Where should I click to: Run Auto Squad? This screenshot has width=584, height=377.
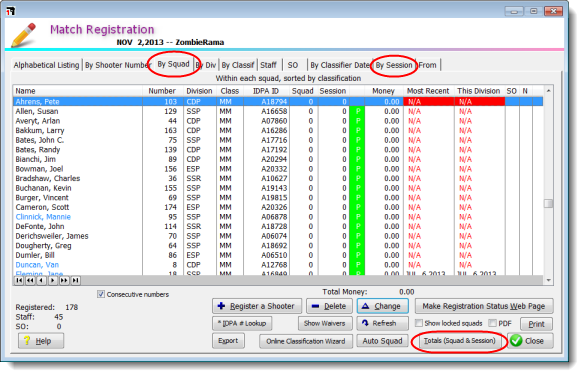coord(383,341)
